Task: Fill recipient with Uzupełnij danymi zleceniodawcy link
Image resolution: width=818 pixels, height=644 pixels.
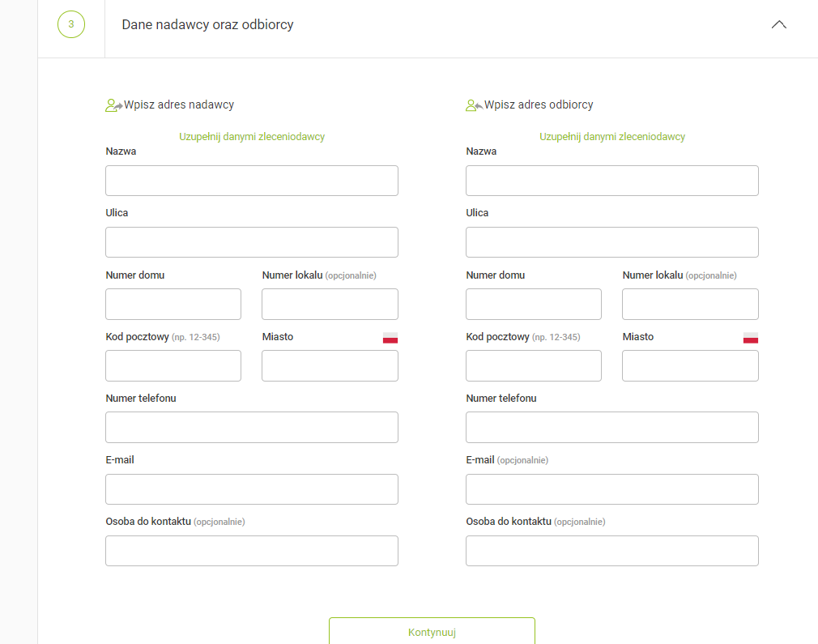Action: coord(612,137)
